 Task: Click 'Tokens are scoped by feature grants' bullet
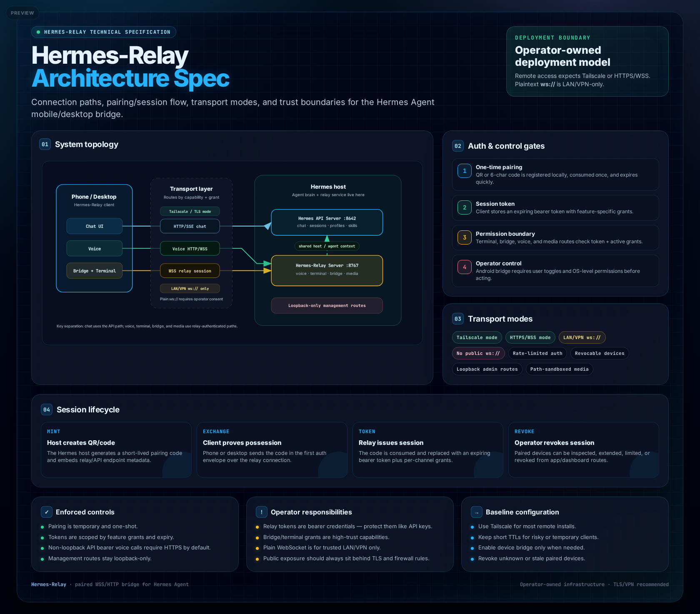[111, 537]
